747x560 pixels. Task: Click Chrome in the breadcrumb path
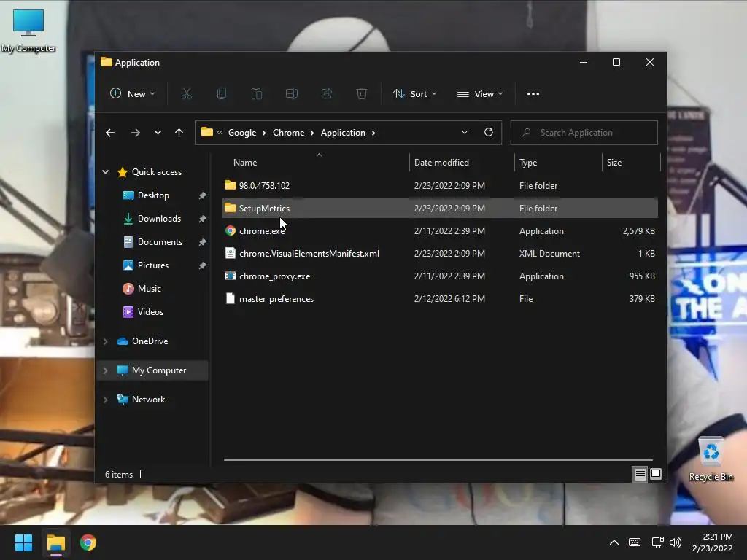click(x=288, y=133)
